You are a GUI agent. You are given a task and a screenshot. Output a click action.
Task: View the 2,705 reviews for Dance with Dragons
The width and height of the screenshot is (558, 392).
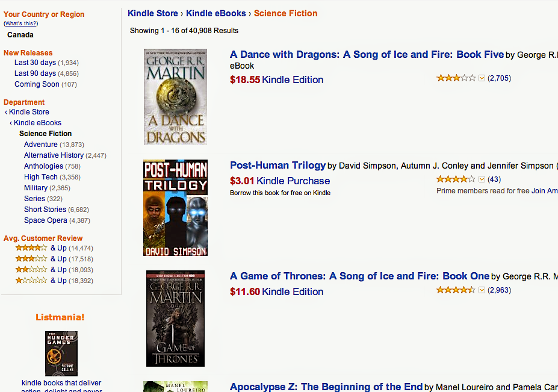click(x=499, y=78)
